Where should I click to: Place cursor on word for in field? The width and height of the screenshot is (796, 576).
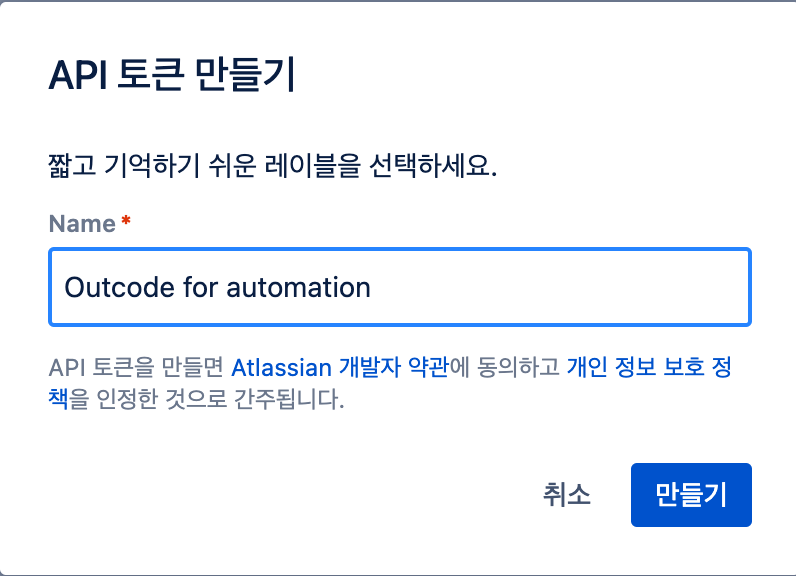(200, 288)
